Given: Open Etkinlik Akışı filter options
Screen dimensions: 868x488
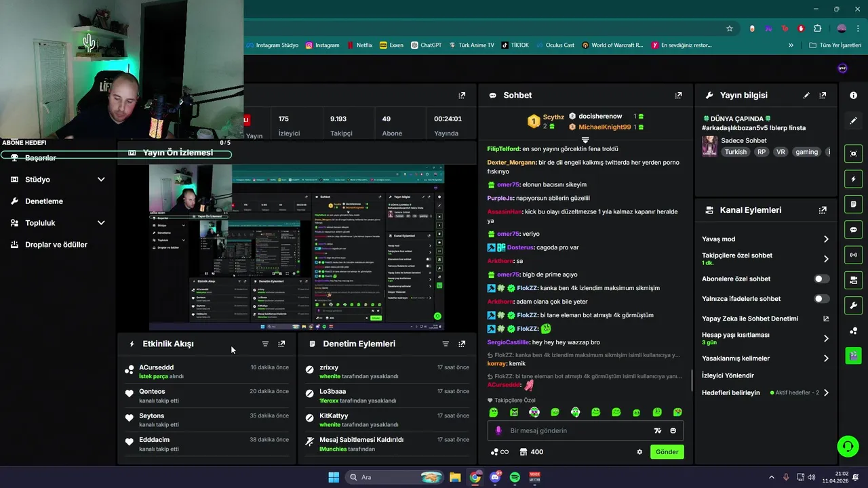Looking at the screenshot, I should click(x=265, y=344).
